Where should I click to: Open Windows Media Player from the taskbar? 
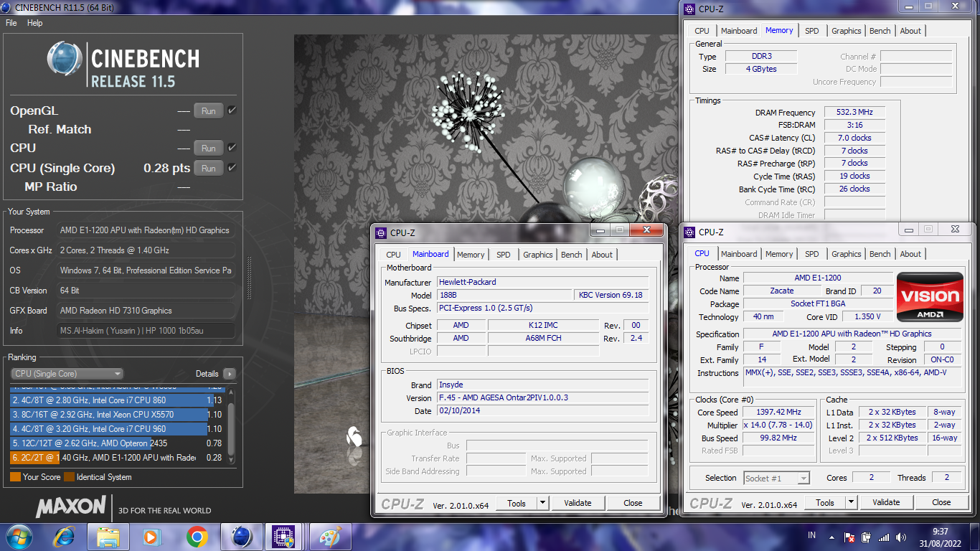click(151, 537)
